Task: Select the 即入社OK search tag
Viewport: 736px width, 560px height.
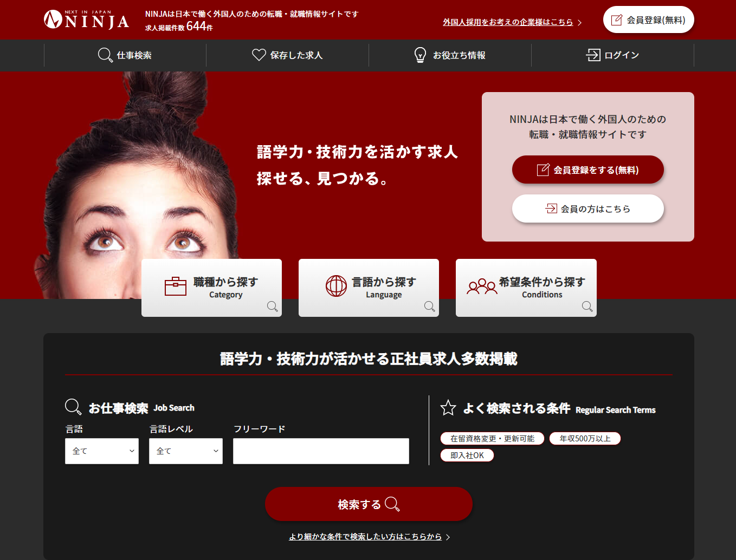Action: tap(467, 455)
